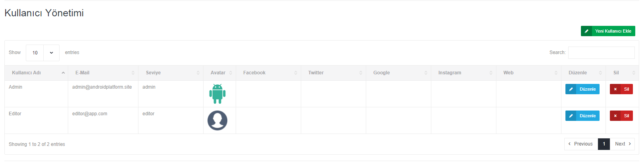Sort table by Web column

point(529,73)
